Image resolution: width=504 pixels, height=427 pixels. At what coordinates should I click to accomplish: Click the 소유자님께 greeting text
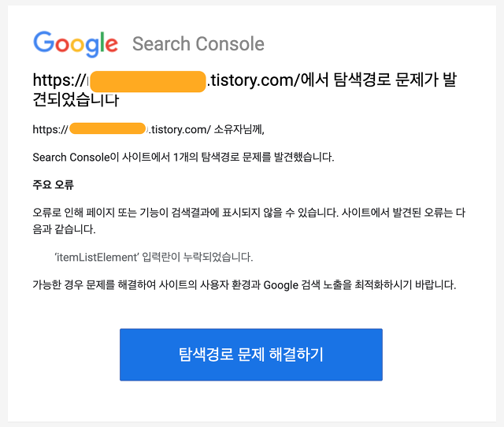(239, 129)
